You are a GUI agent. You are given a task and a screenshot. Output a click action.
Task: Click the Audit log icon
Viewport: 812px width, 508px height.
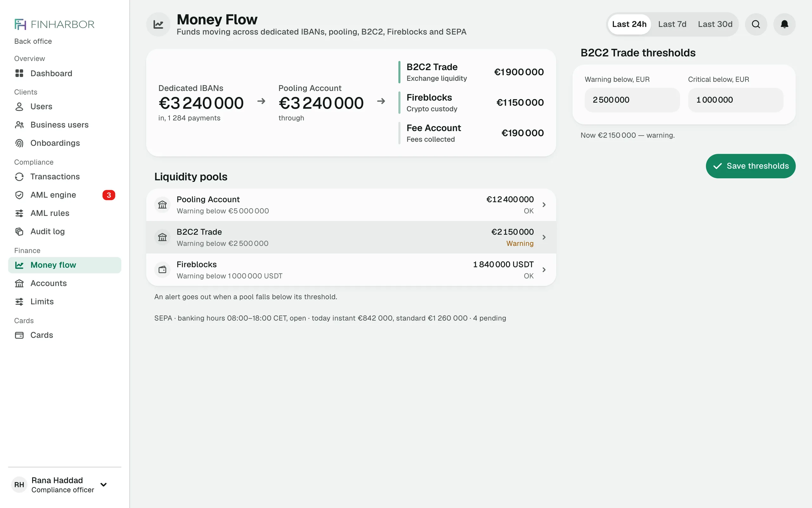pos(19,231)
